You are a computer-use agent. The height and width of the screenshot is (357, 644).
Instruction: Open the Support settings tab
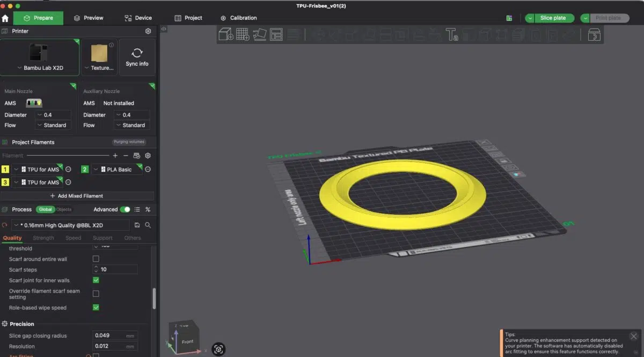click(x=103, y=238)
